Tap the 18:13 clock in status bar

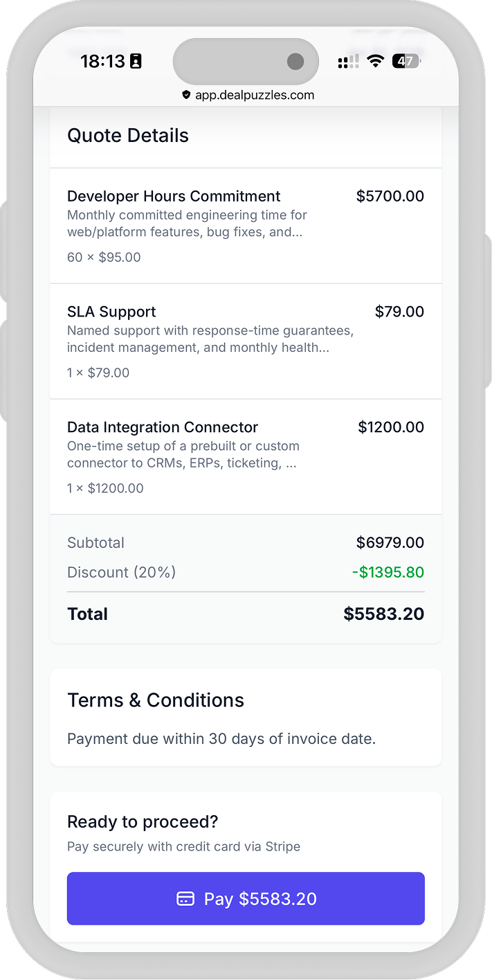coord(102,61)
